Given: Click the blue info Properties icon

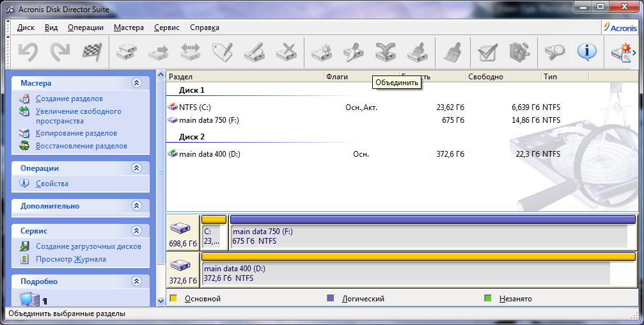Looking at the screenshot, I should (587, 52).
